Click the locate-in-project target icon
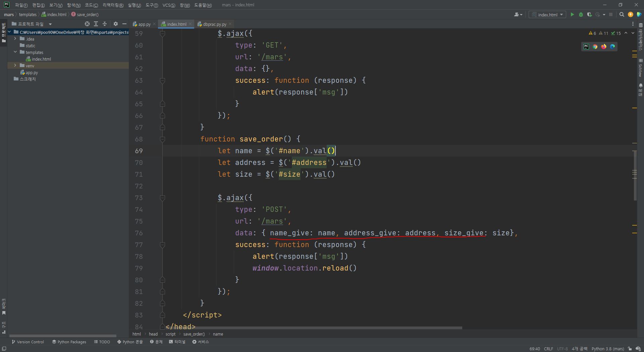 [87, 24]
